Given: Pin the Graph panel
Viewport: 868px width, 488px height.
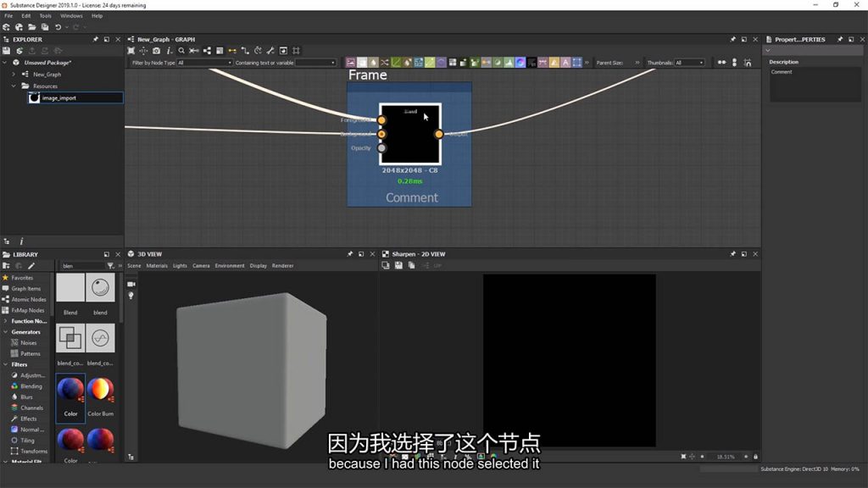Looking at the screenshot, I should [x=733, y=39].
